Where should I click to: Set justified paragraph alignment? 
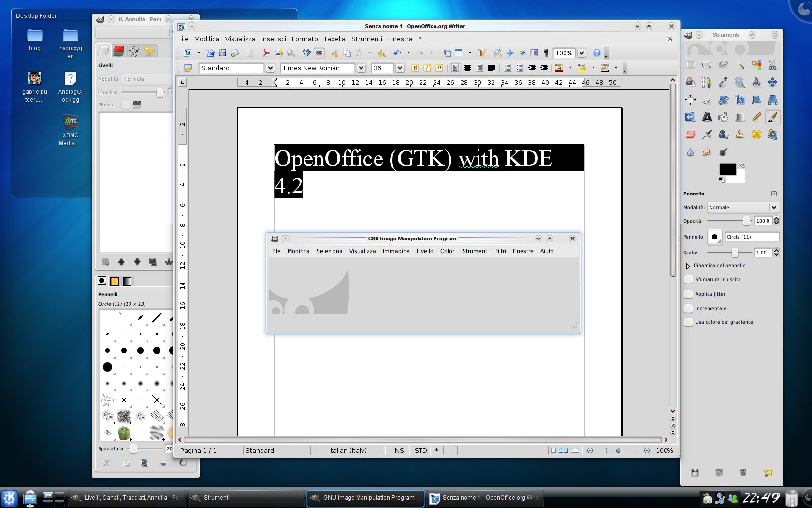pyautogui.click(x=492, y=68)
